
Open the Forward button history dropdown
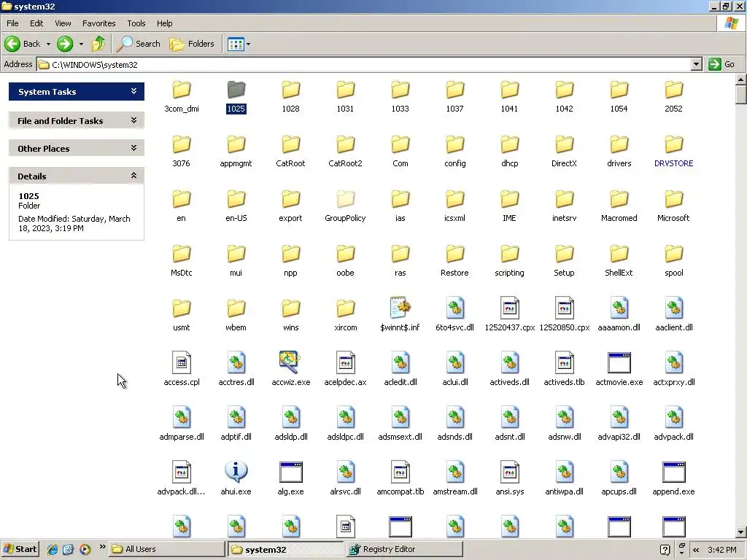[81, 44]
